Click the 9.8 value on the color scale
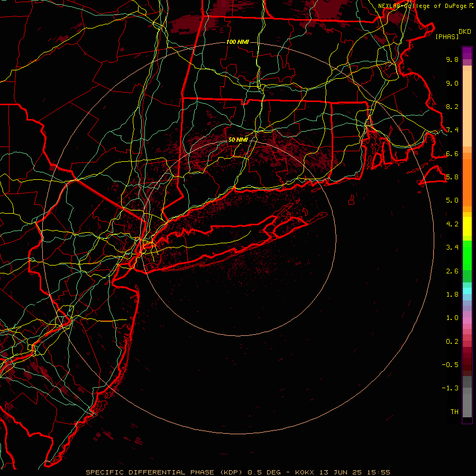Image resolution: width=476 pixels, height=476 pixels. point(452,59)
